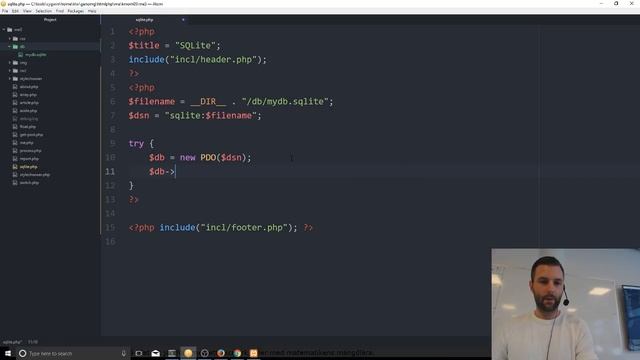Expand the img folder arrow
This screenshot has height=360, width=640.
(10, 62)
